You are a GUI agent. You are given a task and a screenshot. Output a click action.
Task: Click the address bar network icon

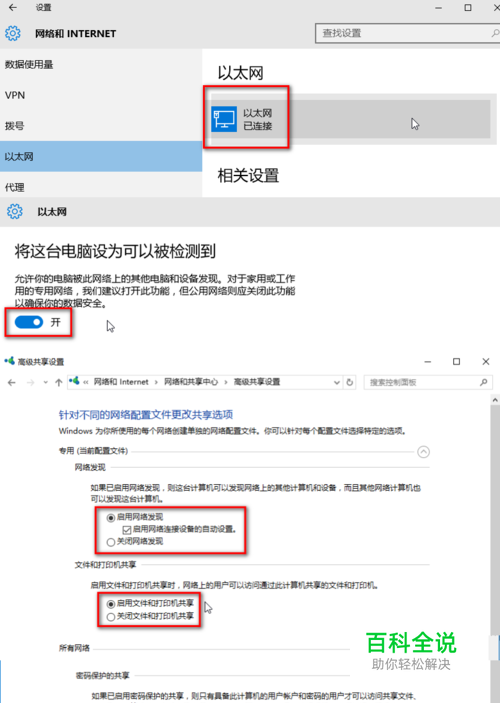tap(74, 381)
